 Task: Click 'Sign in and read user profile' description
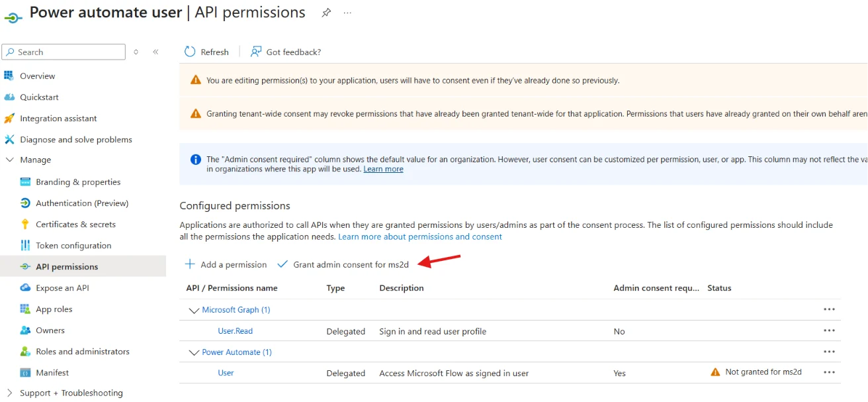433,331
